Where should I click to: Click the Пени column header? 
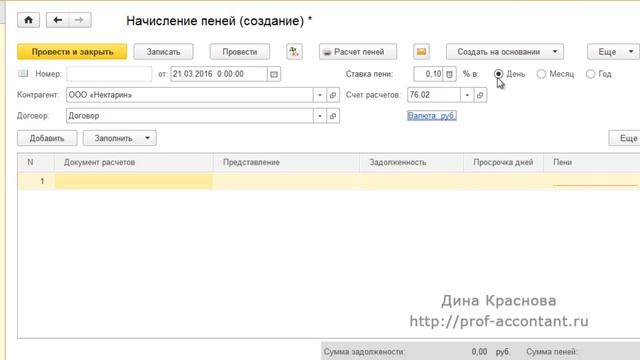point(591,162)
